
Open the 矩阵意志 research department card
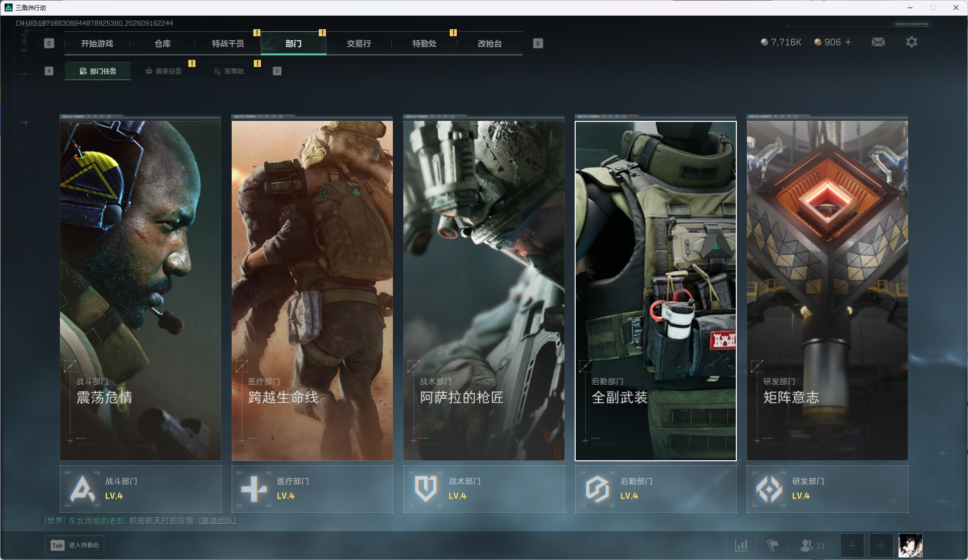pos(827,291)
